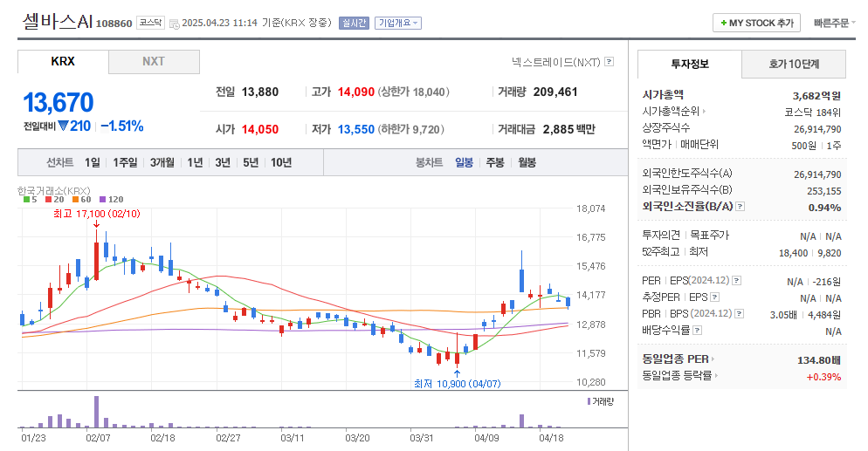Select the 투자정보 tab
The height and width of the screenshot is (451, 868).
coord(690,64)
